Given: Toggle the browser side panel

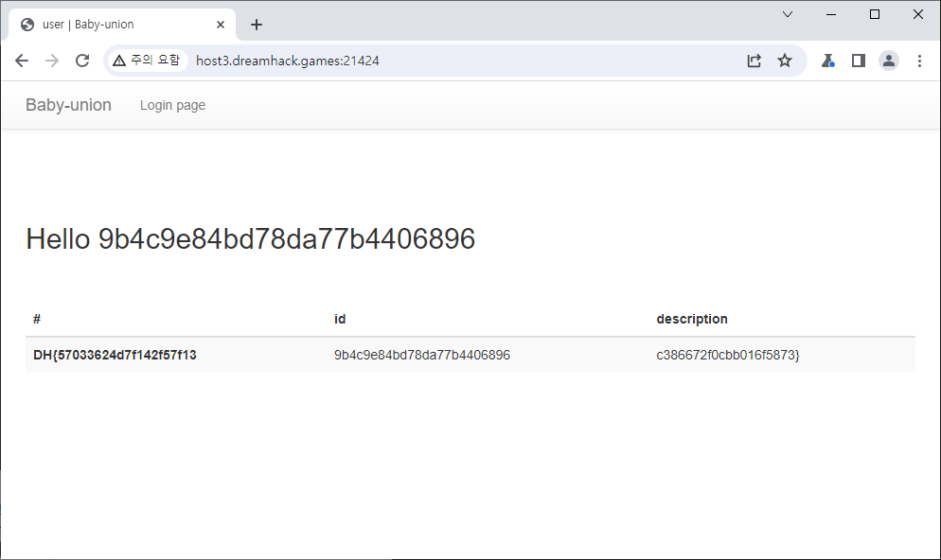Looking at the screenshot, I should tap(859, 61).
